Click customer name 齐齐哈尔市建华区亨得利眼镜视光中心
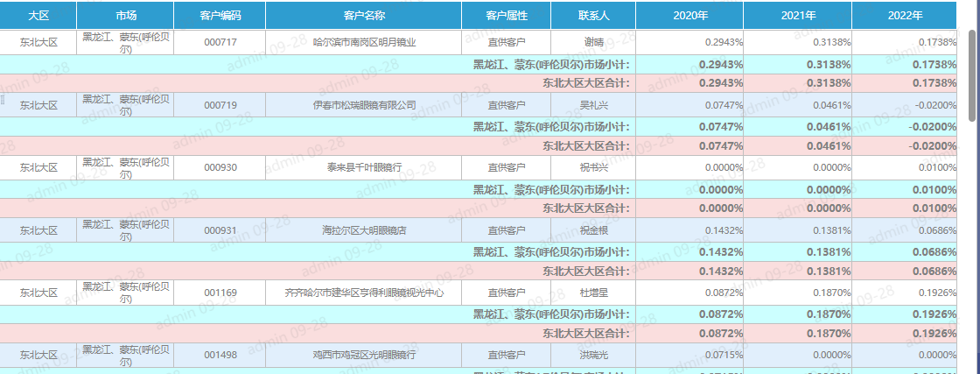Screen dimensions: 980x374 (364, 293)
